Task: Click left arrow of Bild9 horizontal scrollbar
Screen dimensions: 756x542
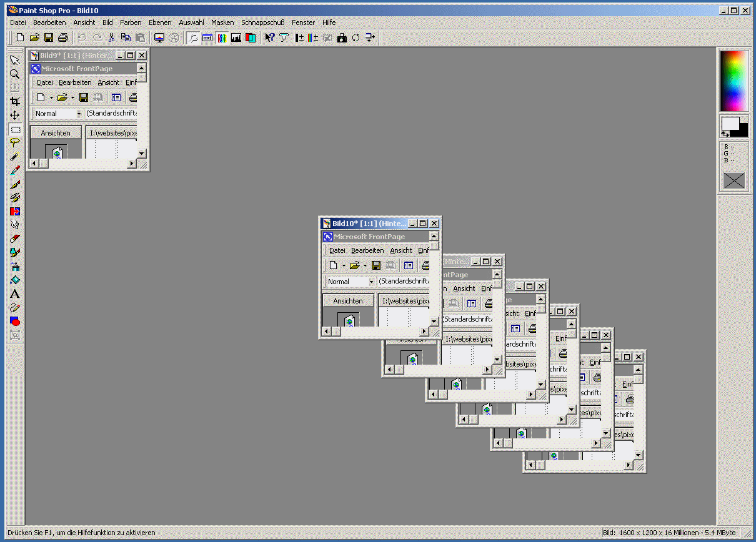Action: [34, 164]
